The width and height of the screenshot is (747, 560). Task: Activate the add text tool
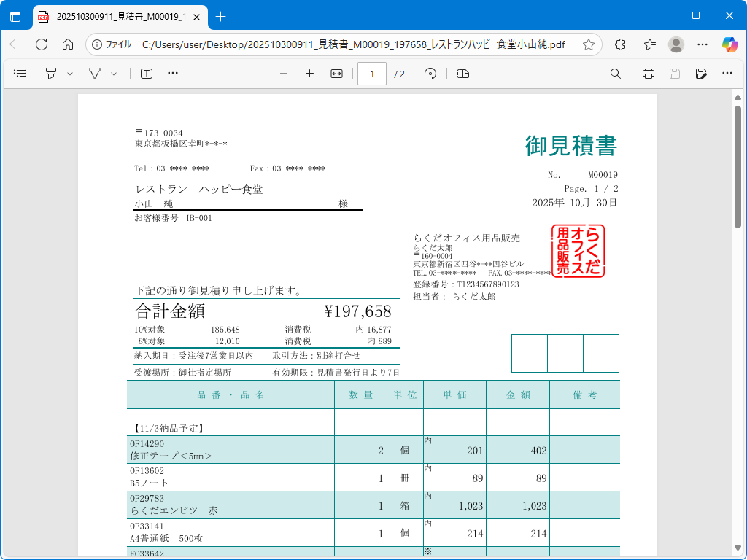click(x=147, y=74)
